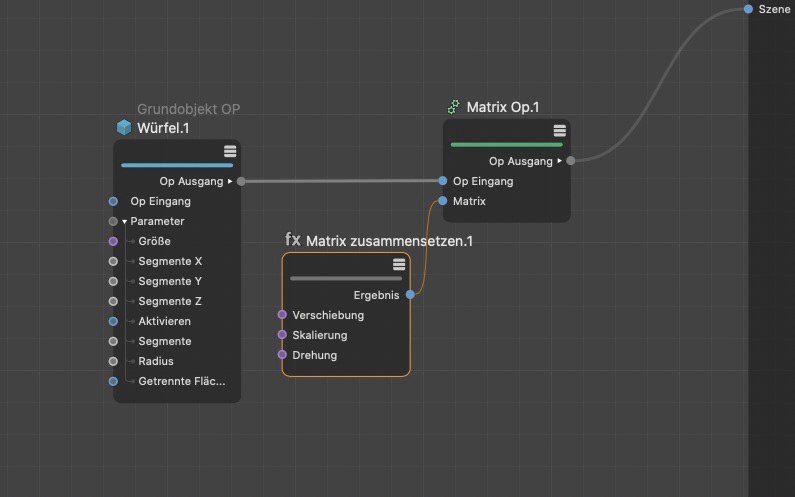Click the Verschiebung input port
795x497 pixels.
[282, 315]
